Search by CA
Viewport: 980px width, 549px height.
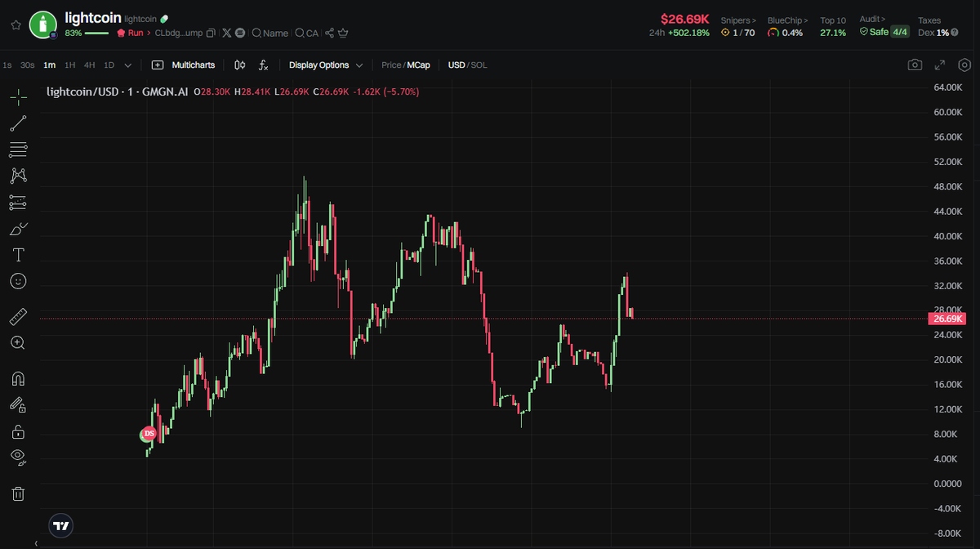tap(307, 33)
